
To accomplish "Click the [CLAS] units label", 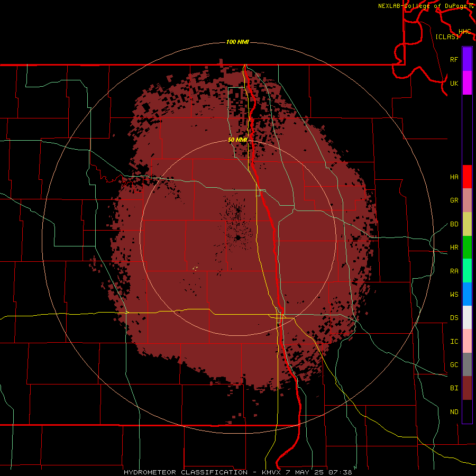I will (x=447, y=36).
